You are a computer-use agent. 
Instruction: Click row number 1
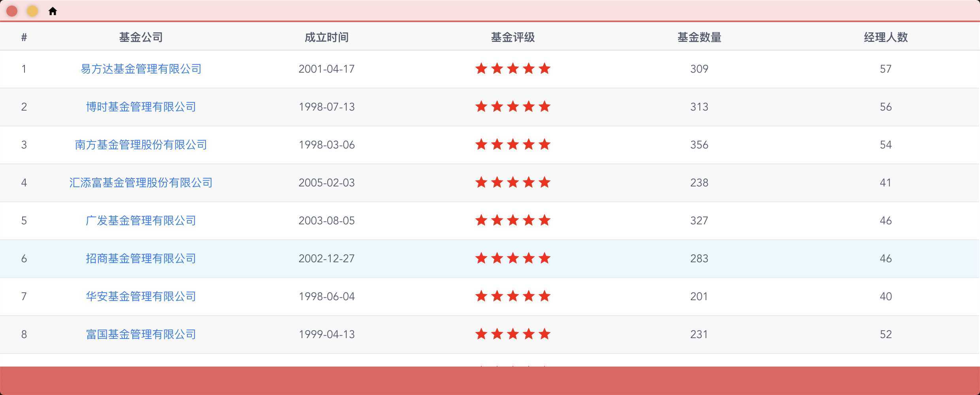click(x=24, y=69)
